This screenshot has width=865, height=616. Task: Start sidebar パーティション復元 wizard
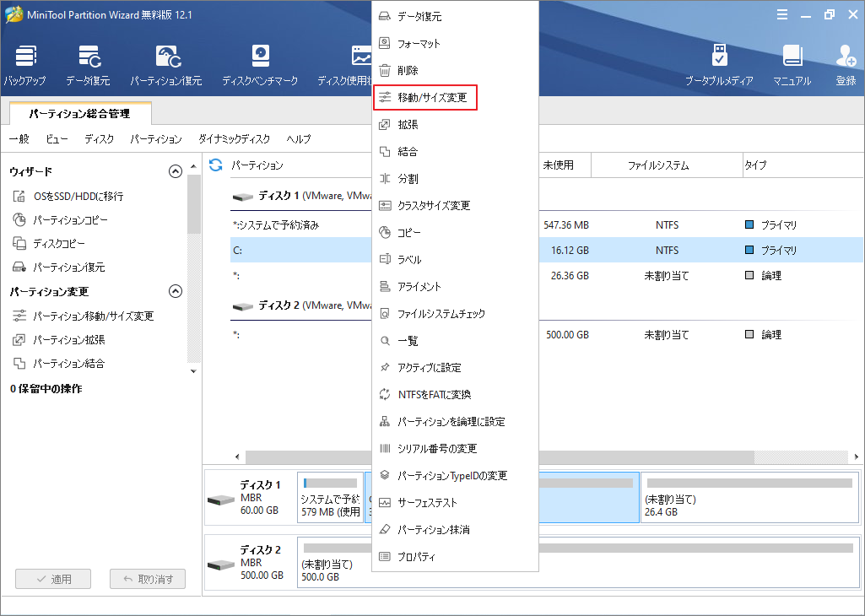point(58,267)
